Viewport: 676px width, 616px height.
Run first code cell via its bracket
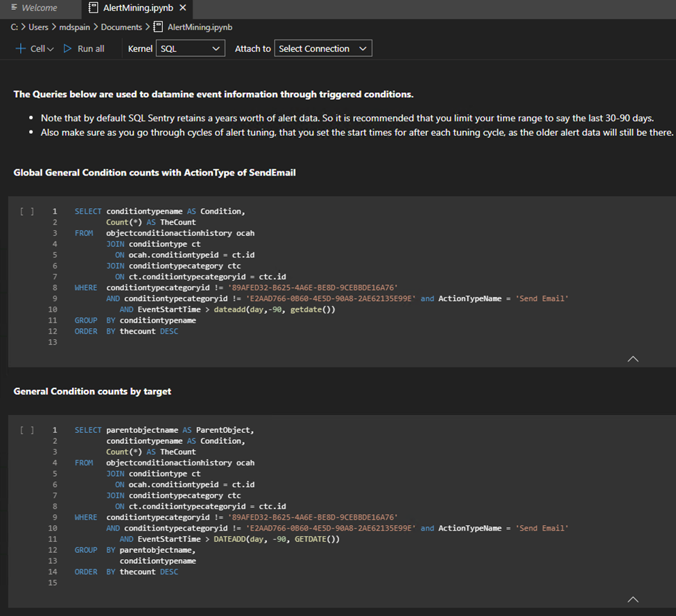pyautogui.click(x=27, y=211)
